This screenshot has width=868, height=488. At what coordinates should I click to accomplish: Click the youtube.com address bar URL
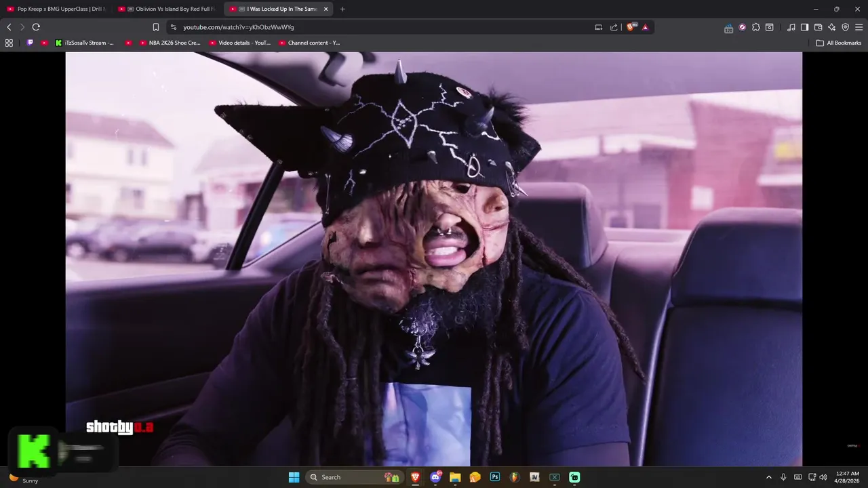(238, 27)
